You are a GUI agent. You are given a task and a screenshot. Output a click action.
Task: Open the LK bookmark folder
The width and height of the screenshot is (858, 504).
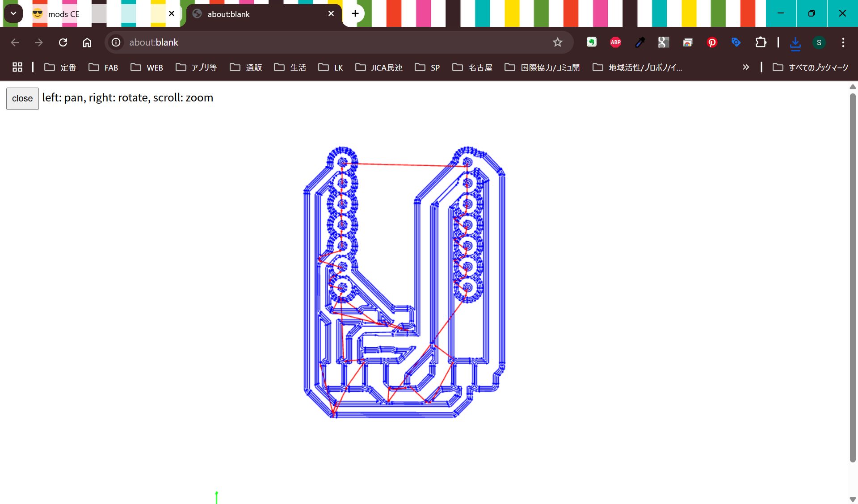click(331, 67)
